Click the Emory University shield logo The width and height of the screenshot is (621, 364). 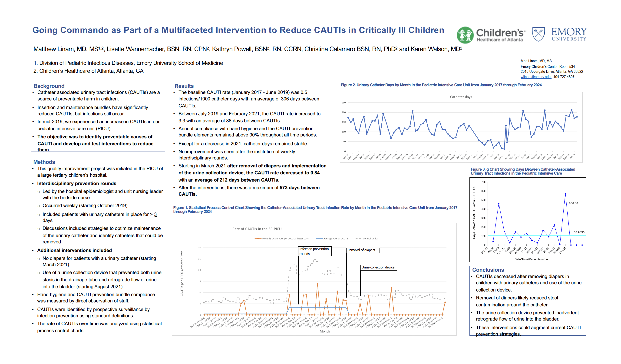click(538, 34)
